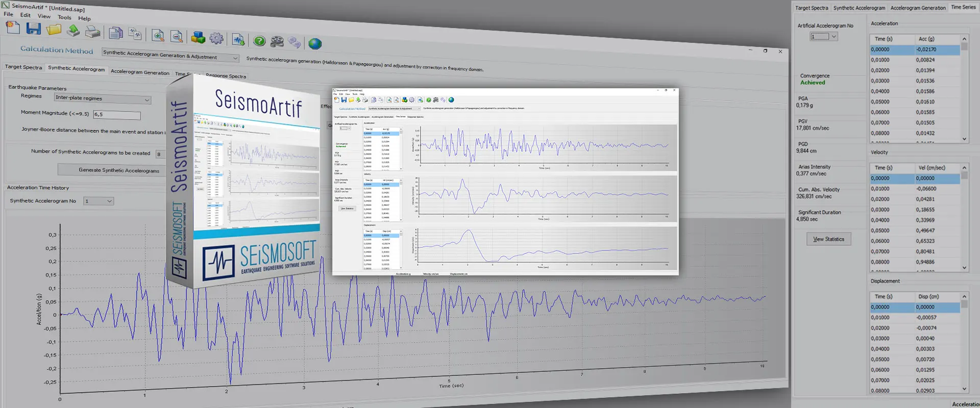Click the Generate Synthetic Accelerograms button
Screen dimensions: 980x408
pyautogui.click(x=118, y=170)
